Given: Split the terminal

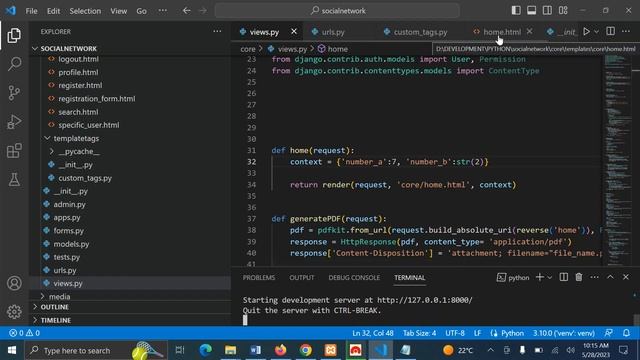Looking at the screenshot, I should pos(564,277).
